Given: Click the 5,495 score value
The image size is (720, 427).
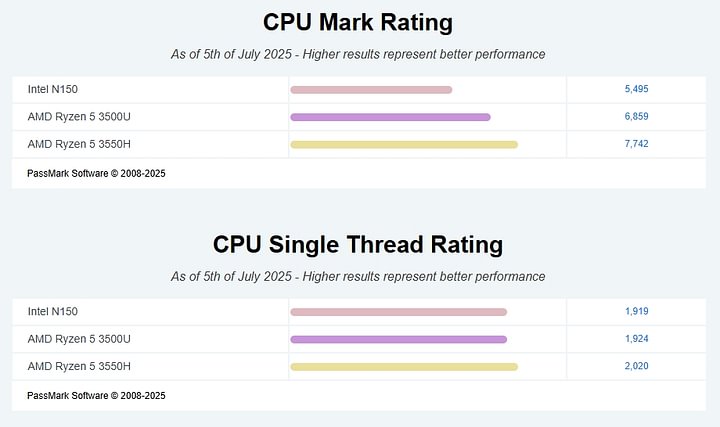Looking at the screenshot, I should click(x=636, y=89).
